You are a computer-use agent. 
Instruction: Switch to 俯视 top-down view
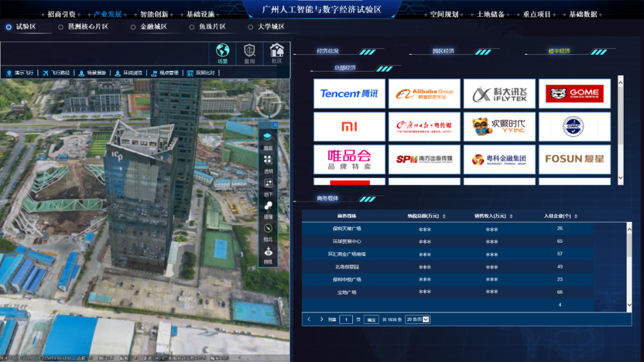coord(268,255)
